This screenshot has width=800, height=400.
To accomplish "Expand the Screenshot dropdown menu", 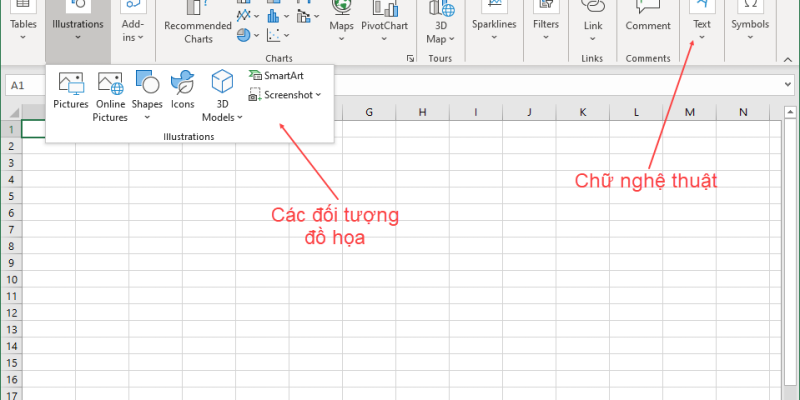I will point(286,95).
